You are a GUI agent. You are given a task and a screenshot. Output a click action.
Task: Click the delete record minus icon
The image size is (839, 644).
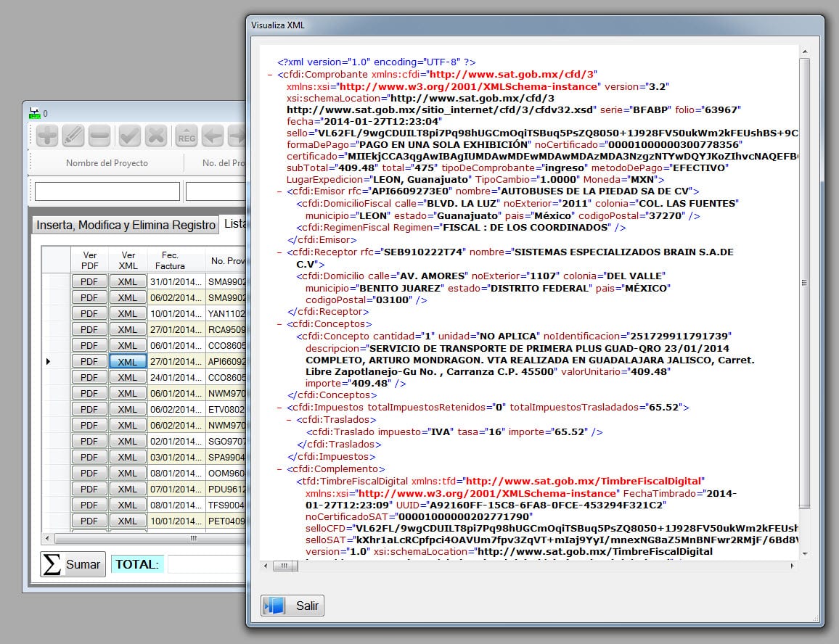coord(99,136)
